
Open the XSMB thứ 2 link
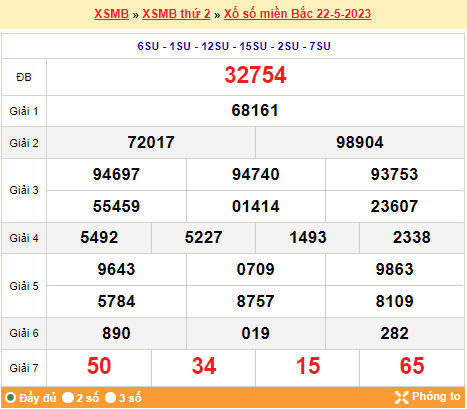point(176,14)
